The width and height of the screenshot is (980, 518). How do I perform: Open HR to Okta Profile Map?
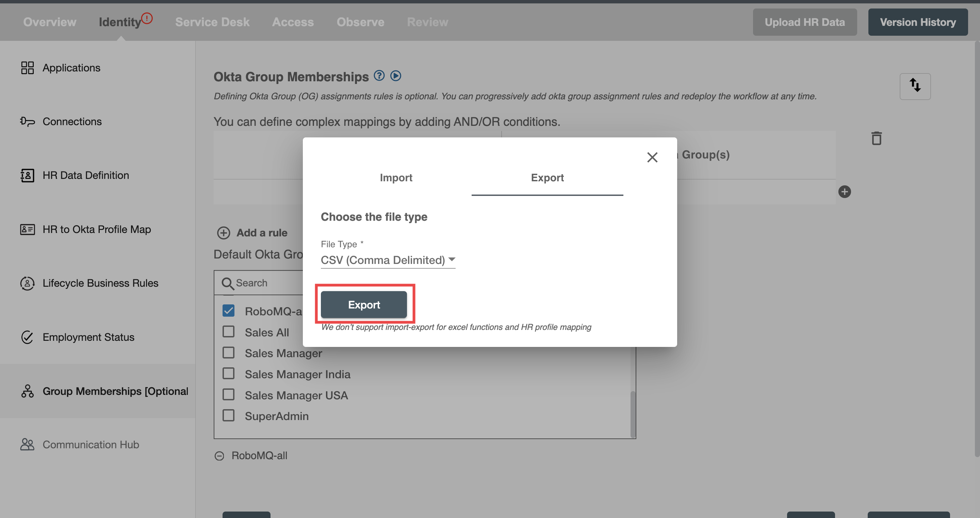pos(97,229)
